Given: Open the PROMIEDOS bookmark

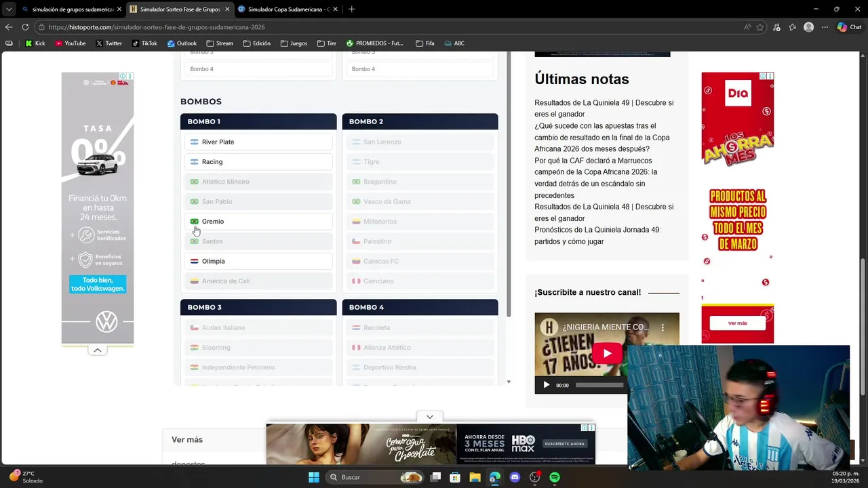Looking at the screenshot, I should [x=374, y=43].
